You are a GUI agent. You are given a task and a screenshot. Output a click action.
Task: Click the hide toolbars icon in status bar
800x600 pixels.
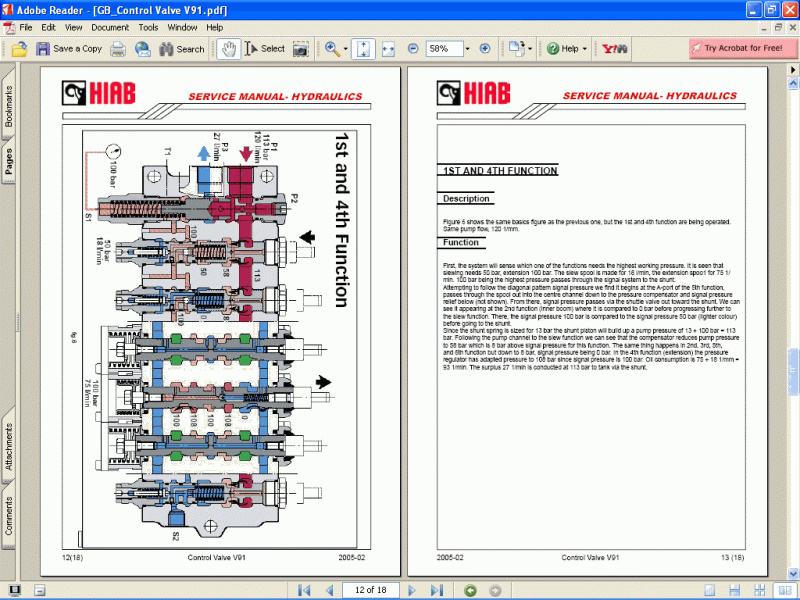click(40, 590)
